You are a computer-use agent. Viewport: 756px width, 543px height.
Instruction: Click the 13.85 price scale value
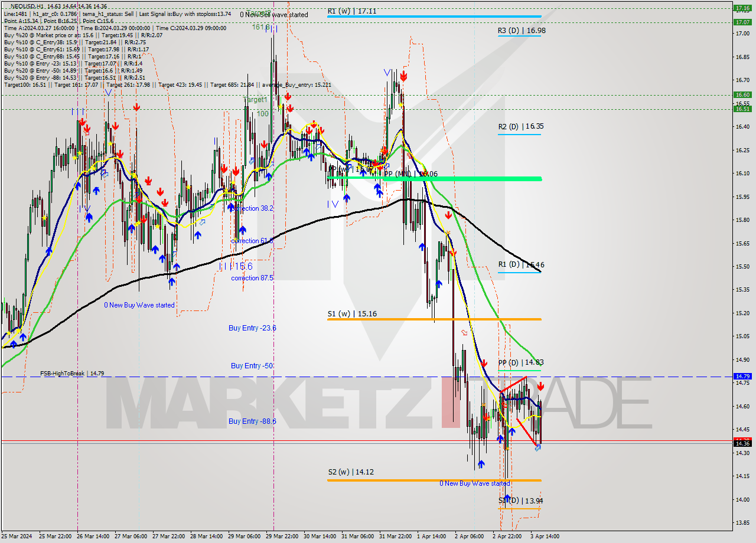742,523
